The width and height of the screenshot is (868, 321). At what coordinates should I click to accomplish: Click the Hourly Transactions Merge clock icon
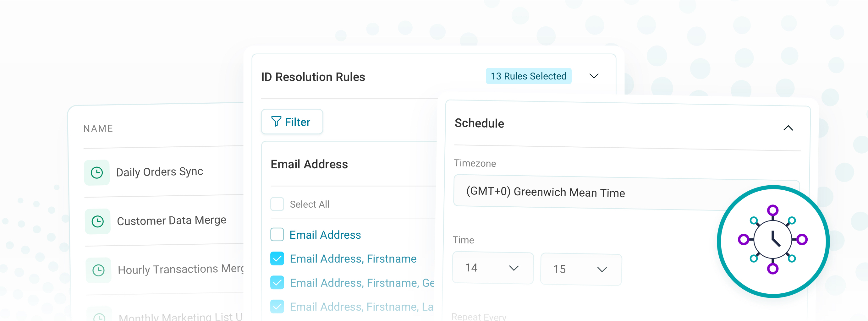point(98,270)
